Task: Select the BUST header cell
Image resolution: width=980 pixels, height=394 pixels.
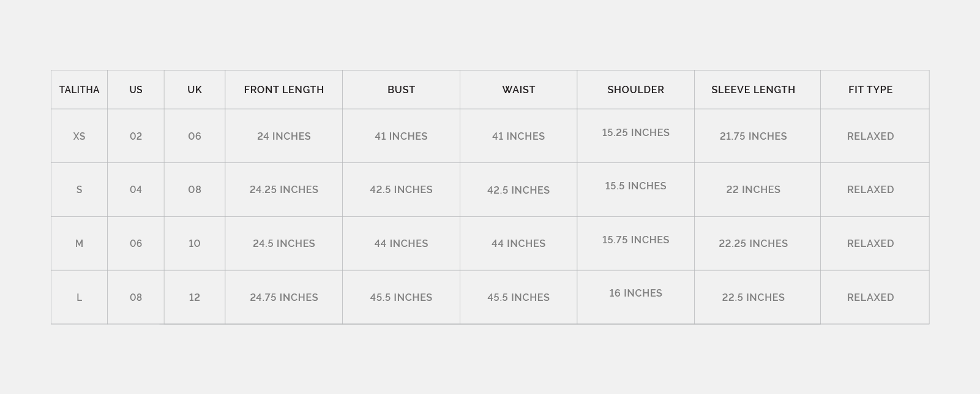Action: (x=401, y=89)
